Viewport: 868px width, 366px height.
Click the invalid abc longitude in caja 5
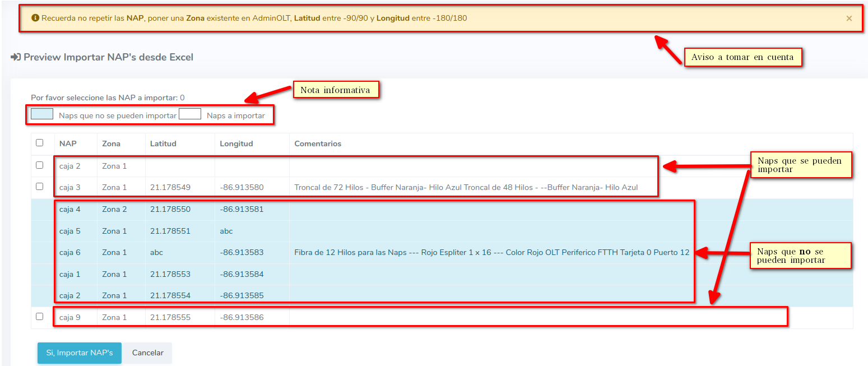coord(226,231)
